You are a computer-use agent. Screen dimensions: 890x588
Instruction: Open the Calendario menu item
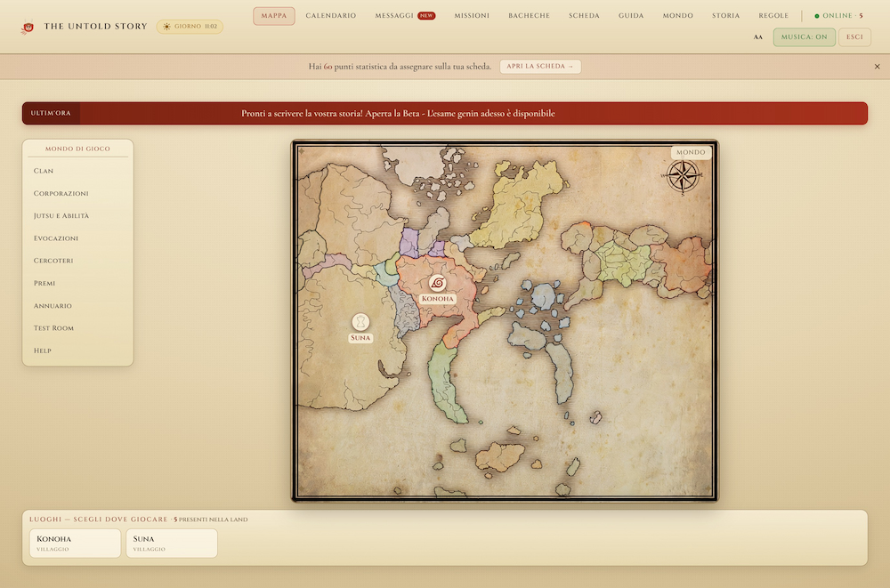point(331,16)
